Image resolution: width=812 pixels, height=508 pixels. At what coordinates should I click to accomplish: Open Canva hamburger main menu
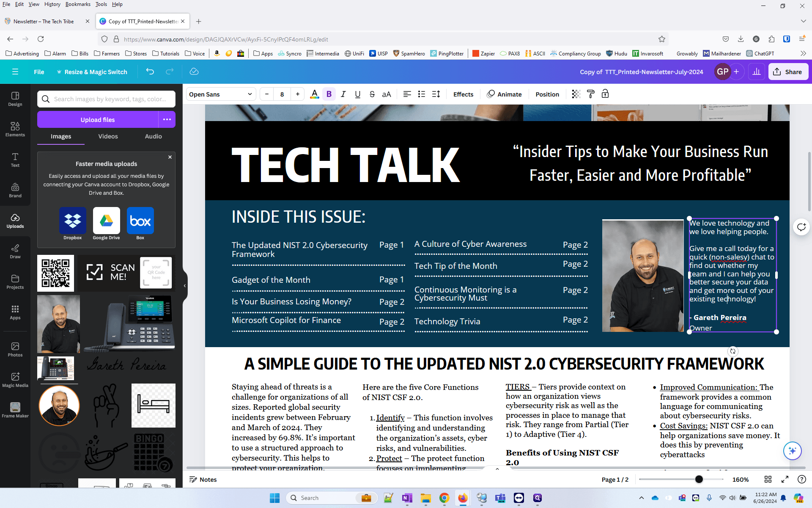click(15, 72)
